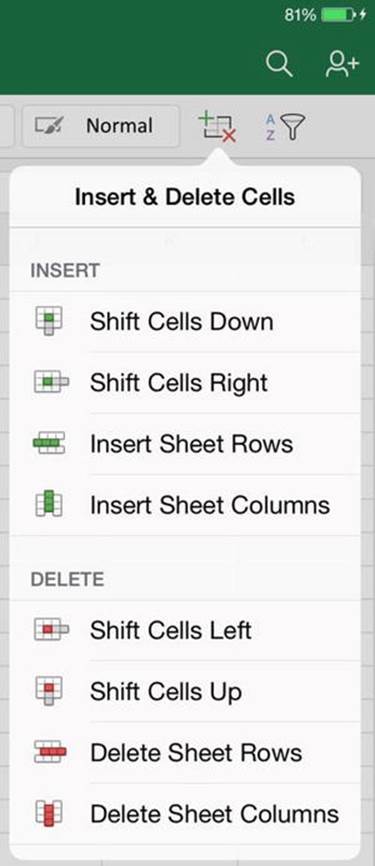Tap the search magnifier icon
This screenshot has width=375, height=866.
tap(279, 65)
